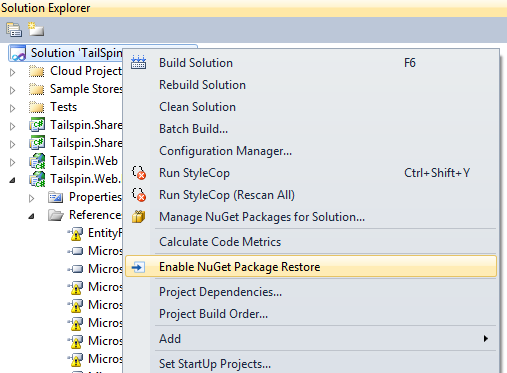The height and width of the screenshot is (373, 507).
Task: Click the Run StyleCop icon
Action: coord(139,173)
